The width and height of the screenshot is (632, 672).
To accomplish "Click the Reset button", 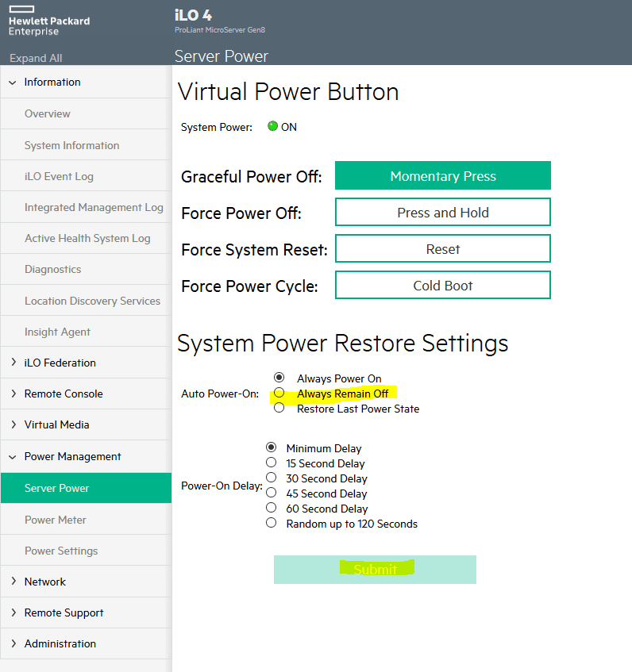I will point(443,248).
